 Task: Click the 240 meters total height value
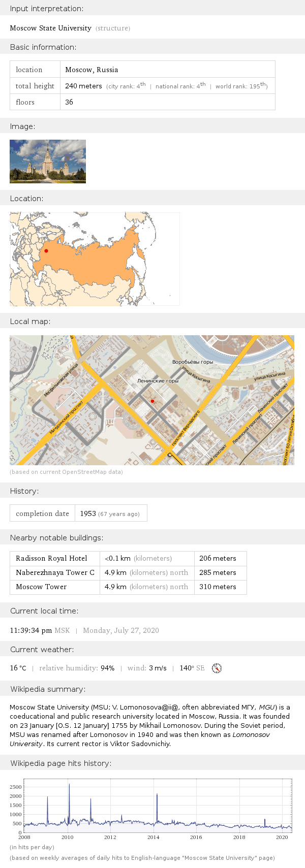coord(83,86)
